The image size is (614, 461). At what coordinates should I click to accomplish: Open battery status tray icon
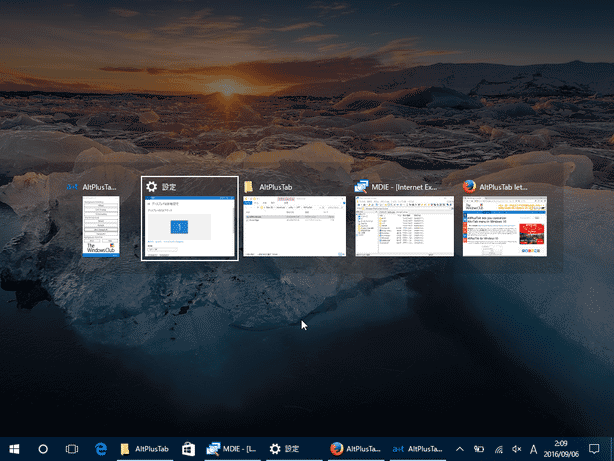click(x=479, y=449)
